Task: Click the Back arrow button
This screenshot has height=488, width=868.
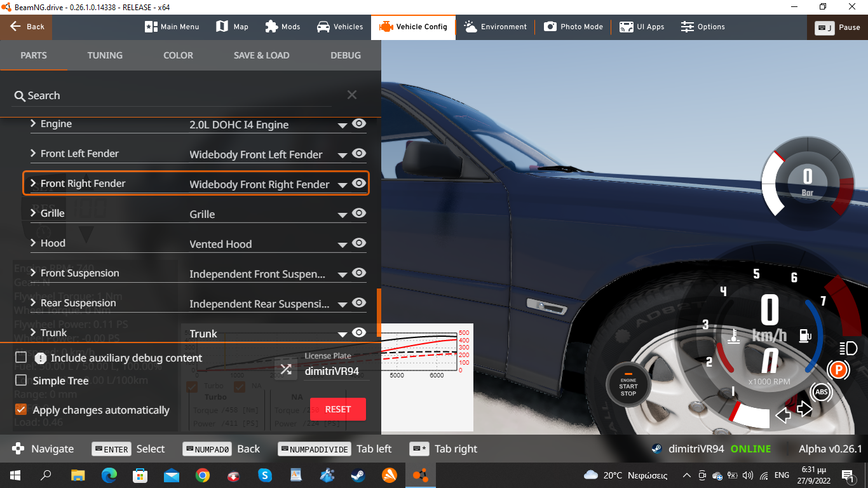Action: pos(26,27)
